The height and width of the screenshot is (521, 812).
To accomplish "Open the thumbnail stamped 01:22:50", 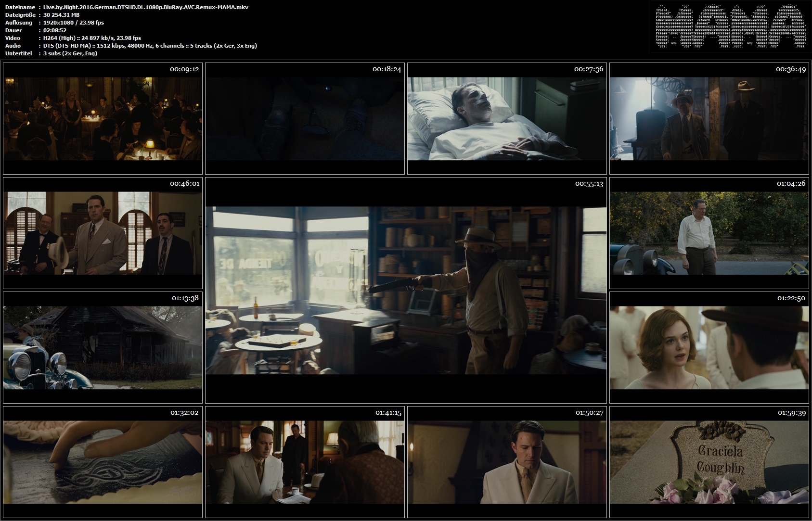I will click(709, 347).
